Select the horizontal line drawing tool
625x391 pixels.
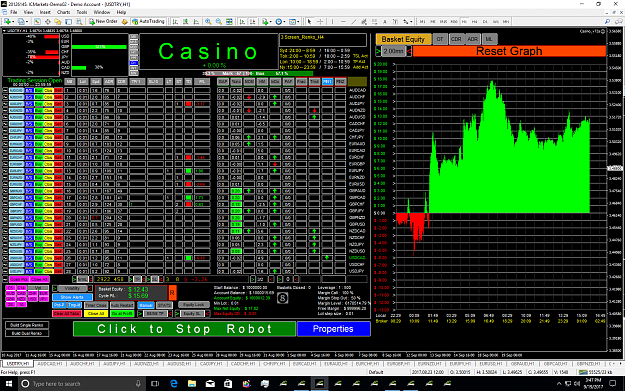coord(343,21)
